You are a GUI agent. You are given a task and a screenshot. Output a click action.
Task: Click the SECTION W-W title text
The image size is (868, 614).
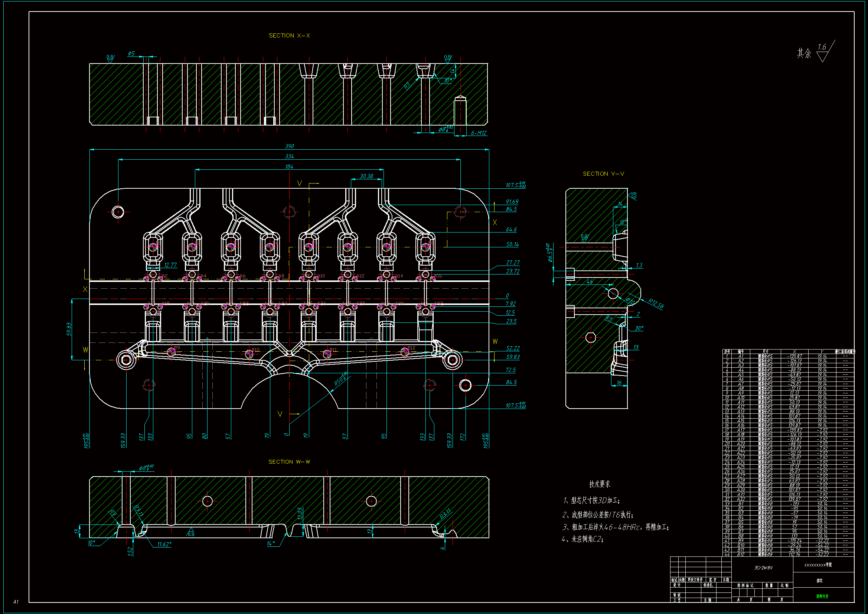pos(289,462)
